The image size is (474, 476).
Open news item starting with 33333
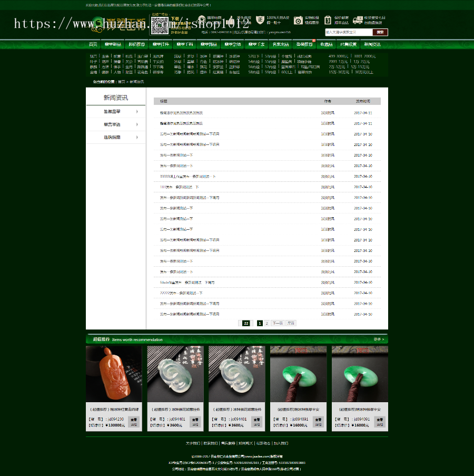pos(187,177)
